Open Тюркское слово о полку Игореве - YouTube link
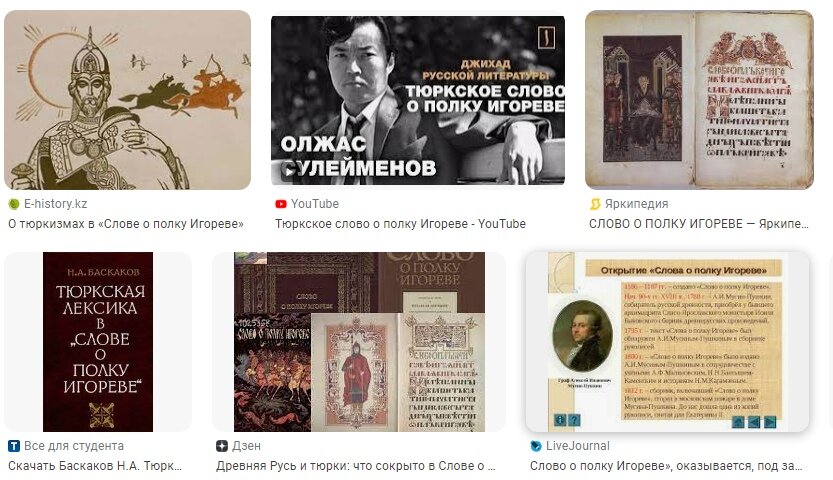Viewport: 833px width, 480px height. coord(400,224)
